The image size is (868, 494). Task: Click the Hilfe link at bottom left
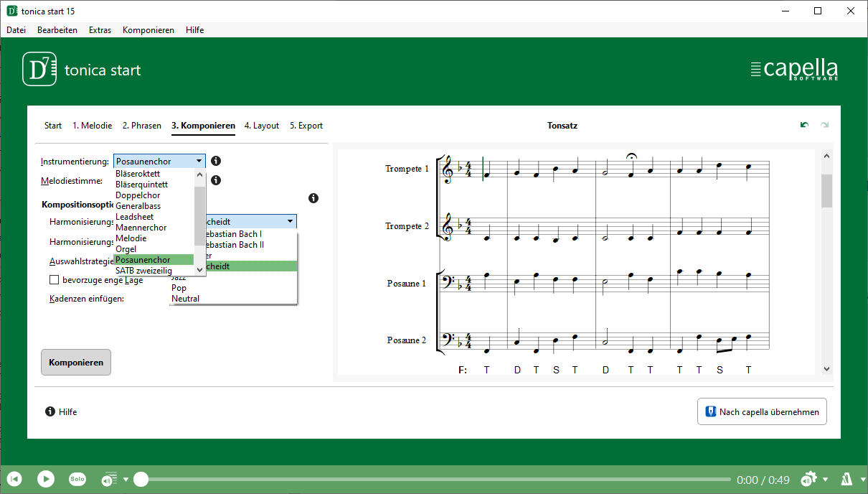tap(67, 412)
